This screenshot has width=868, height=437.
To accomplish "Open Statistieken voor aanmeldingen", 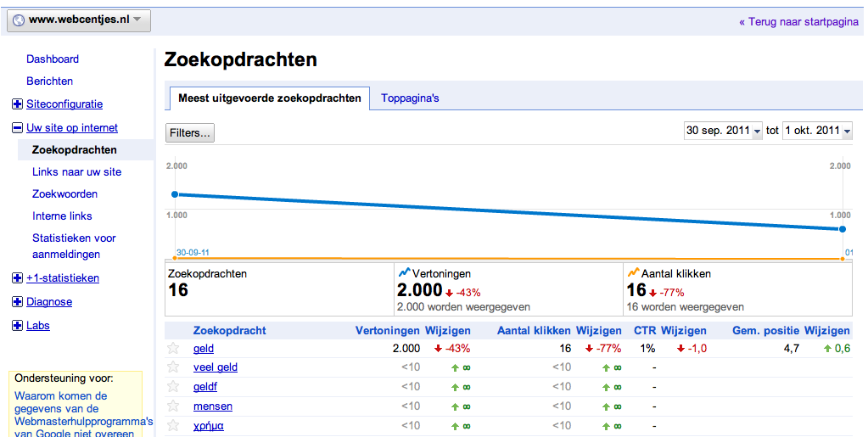I will (x=74, y=246).
